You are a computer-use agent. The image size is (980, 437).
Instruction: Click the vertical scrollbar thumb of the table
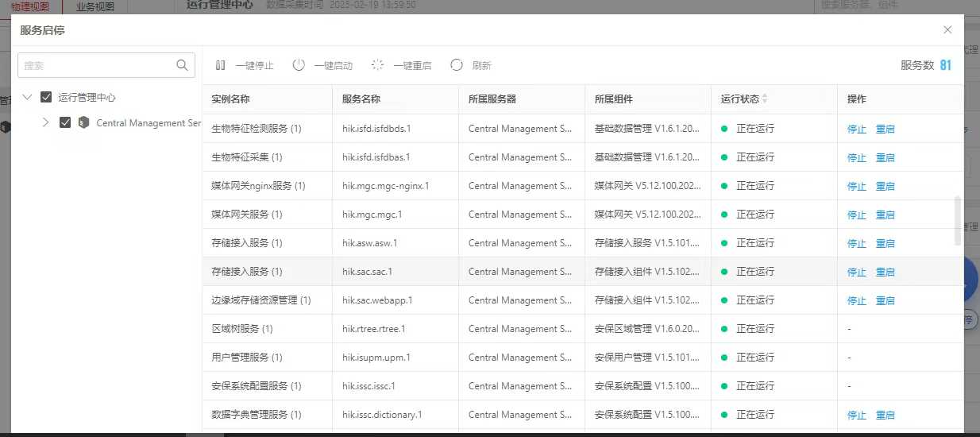tap(958, 221)
